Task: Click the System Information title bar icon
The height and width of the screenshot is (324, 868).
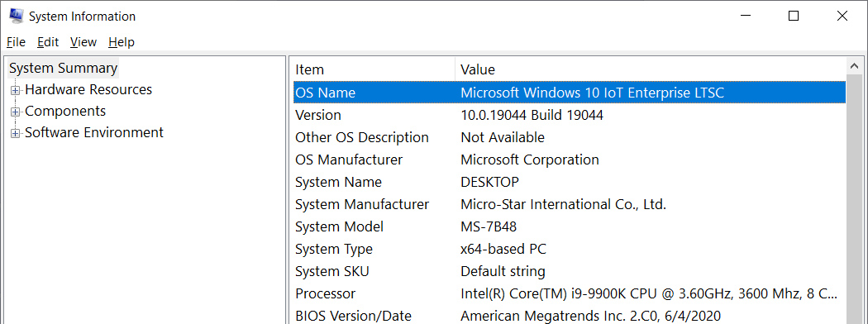Action: pos(16,16)
